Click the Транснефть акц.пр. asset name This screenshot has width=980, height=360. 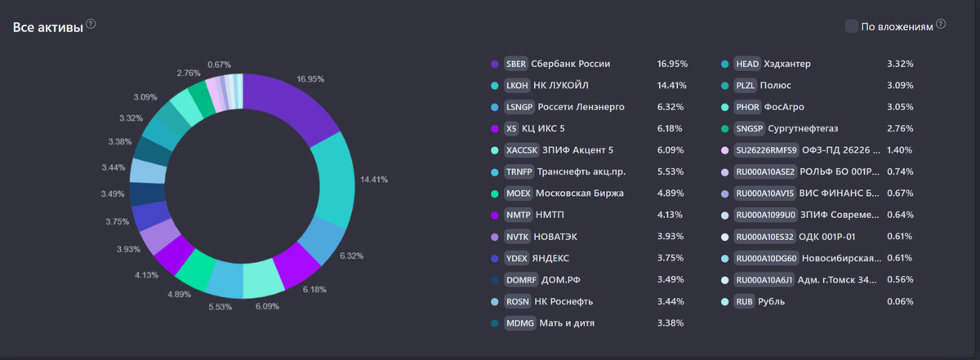pyautogui.click(x=581, y=171)
